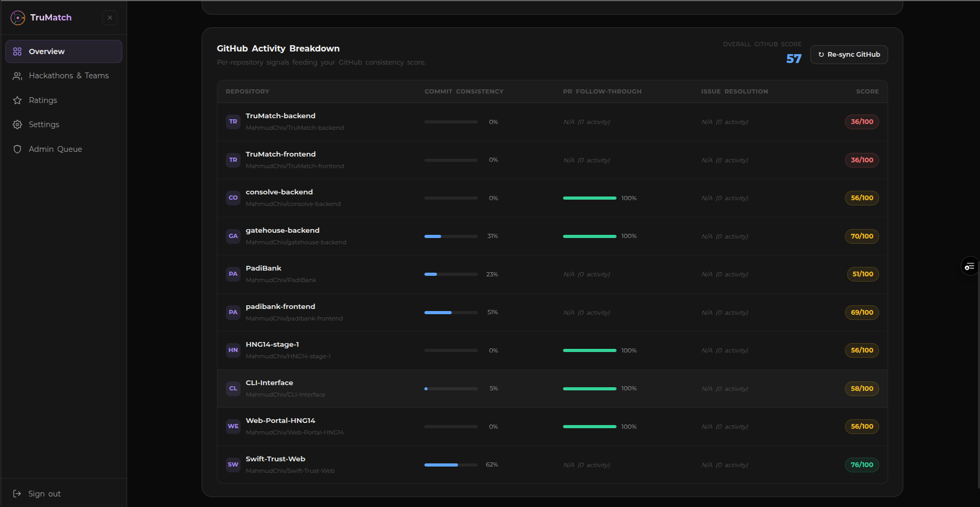The image size is (980, 507).
Task: Click the Admin Queue shield icon
Action: (x=17, y=149)
